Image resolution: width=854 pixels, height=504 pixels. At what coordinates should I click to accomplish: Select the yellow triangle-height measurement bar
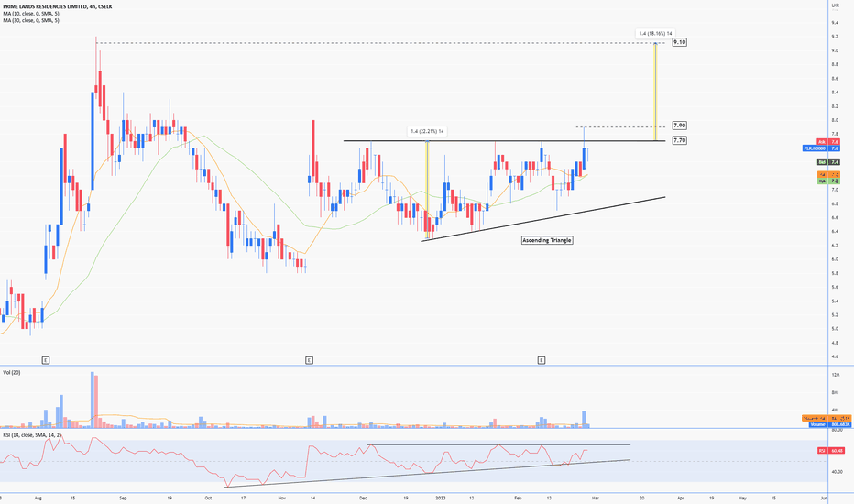pyautogui.click(x=427, y=190)
